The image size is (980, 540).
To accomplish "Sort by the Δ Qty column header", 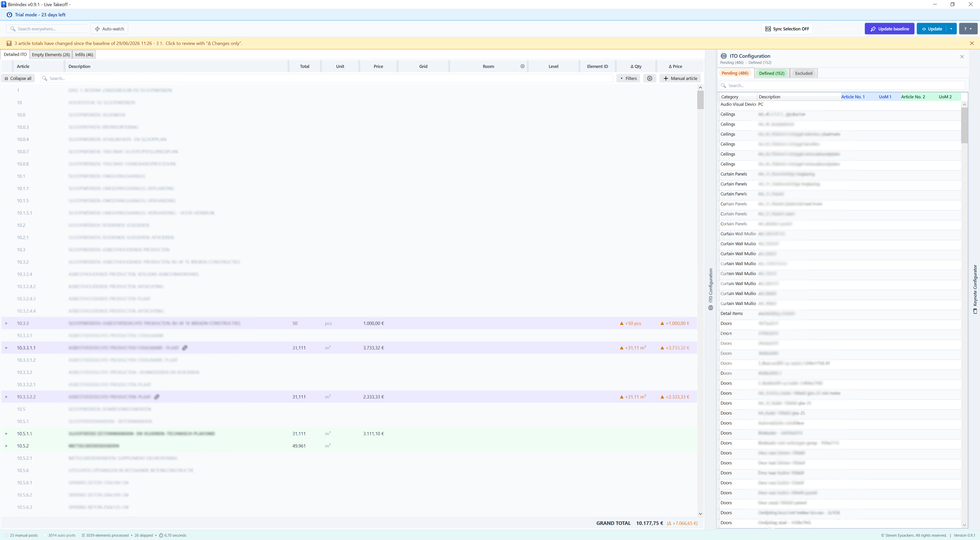I will pos(636,66).
